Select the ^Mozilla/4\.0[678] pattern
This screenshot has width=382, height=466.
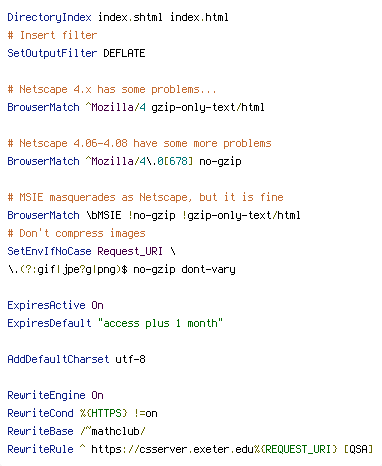pos(139,161)
